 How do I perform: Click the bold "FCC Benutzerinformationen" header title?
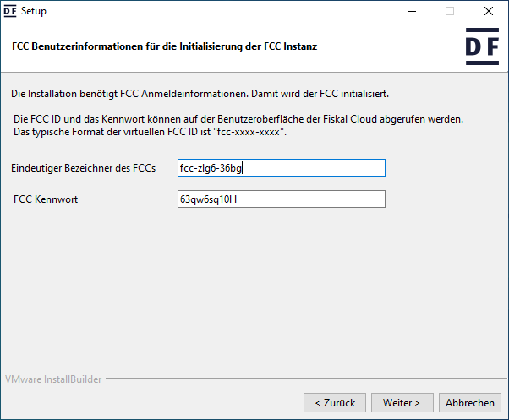[x=165, y=46]
